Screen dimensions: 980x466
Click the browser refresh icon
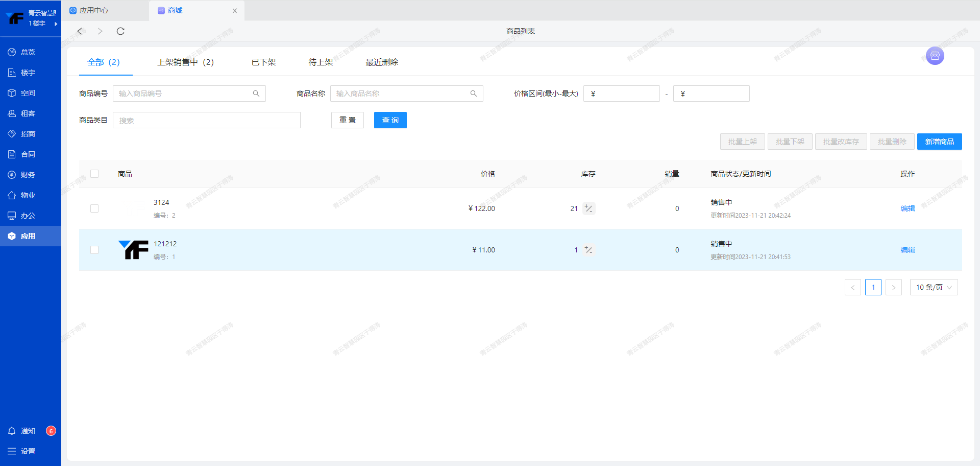click(x=120, y=31)
